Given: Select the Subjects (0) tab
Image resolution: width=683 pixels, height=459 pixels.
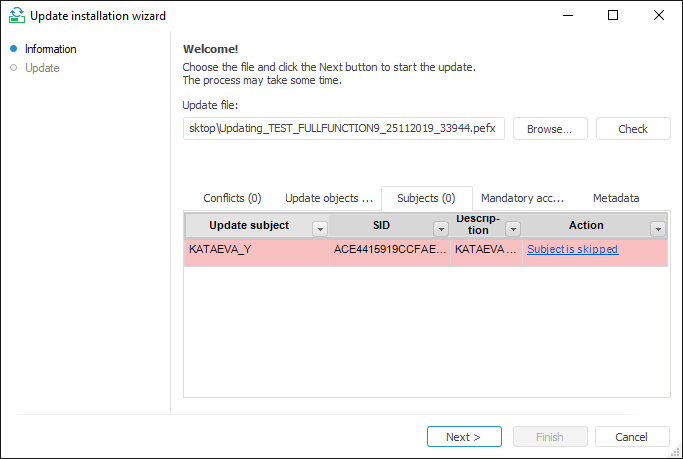Looking at the screenshot, I should [x=426, y=198].
